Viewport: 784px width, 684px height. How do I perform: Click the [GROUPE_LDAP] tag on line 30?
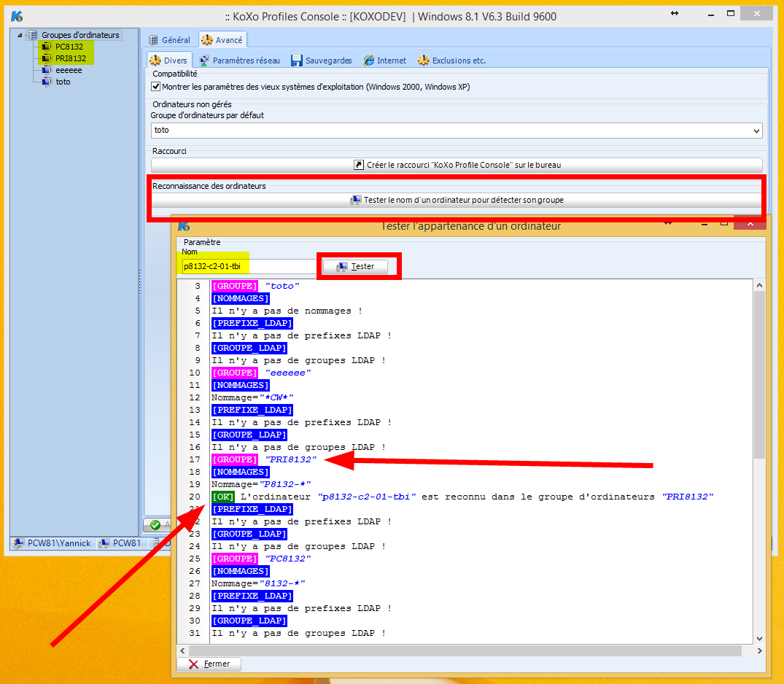click(x=249, y=621)
